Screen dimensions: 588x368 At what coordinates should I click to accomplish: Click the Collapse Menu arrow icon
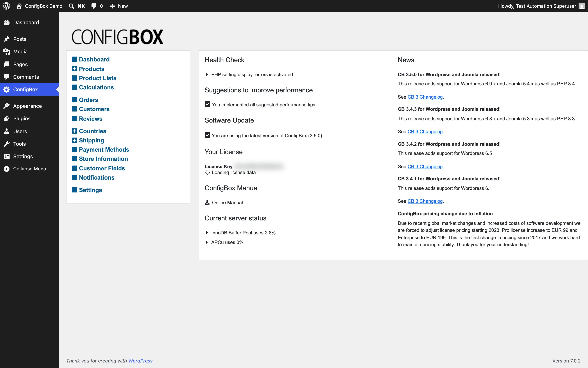7,169
